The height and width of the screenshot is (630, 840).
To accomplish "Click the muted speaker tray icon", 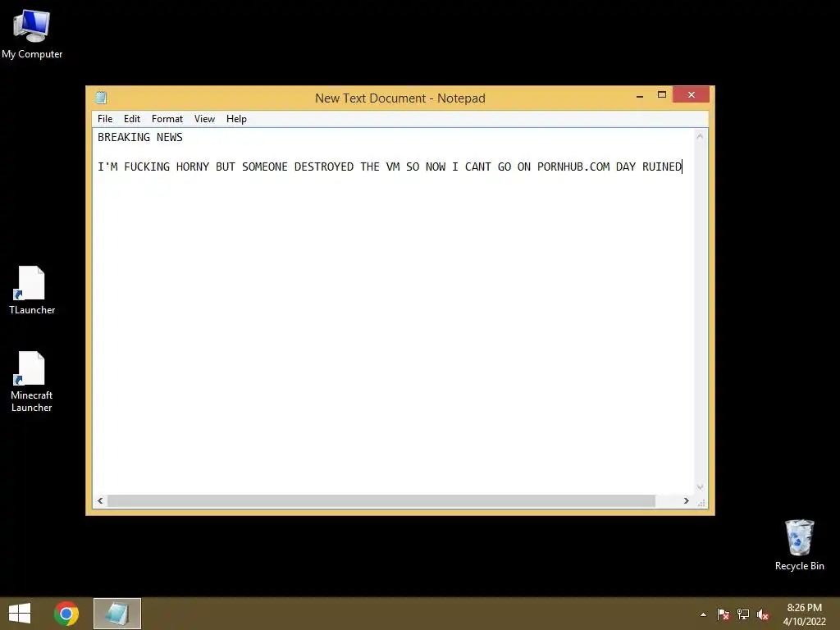I will [x=763, y=614].
